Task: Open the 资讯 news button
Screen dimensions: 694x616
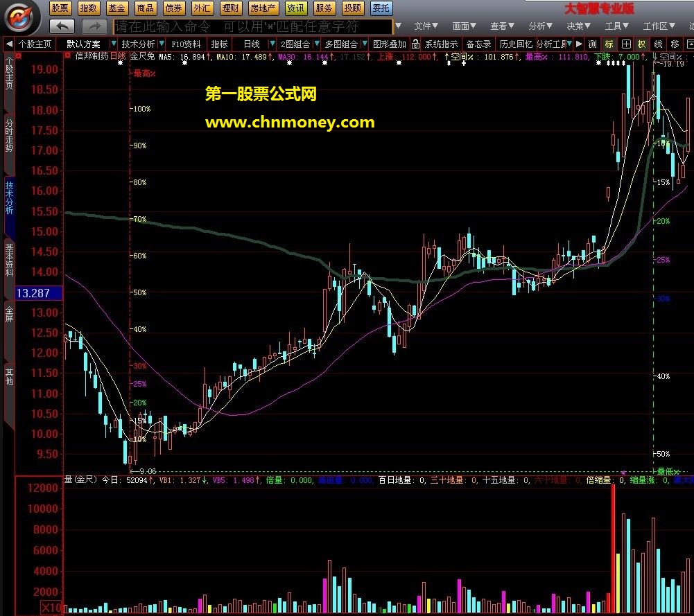Action: pyautogui.click(x=295, y=8)
